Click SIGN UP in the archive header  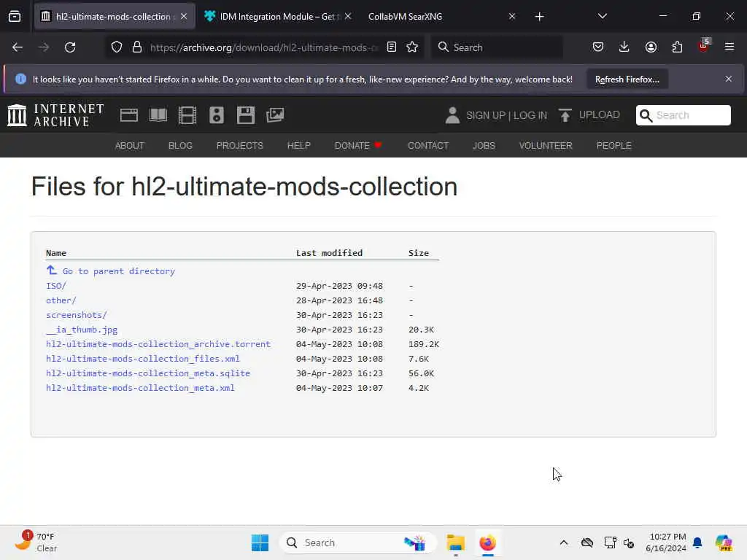click(485, 115)
